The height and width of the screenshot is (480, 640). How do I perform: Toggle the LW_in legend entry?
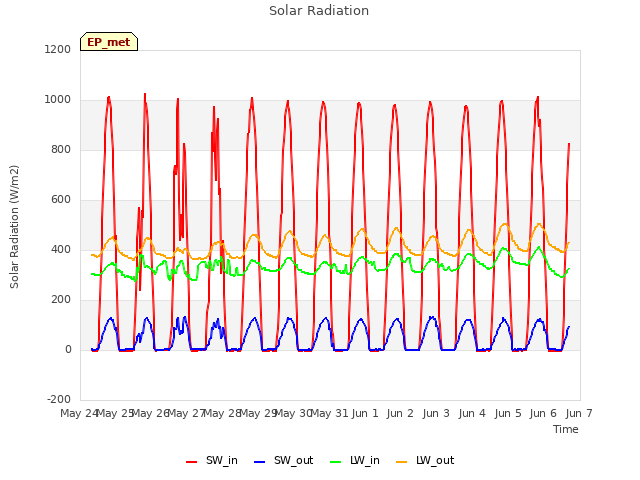(x=355, y=461)
